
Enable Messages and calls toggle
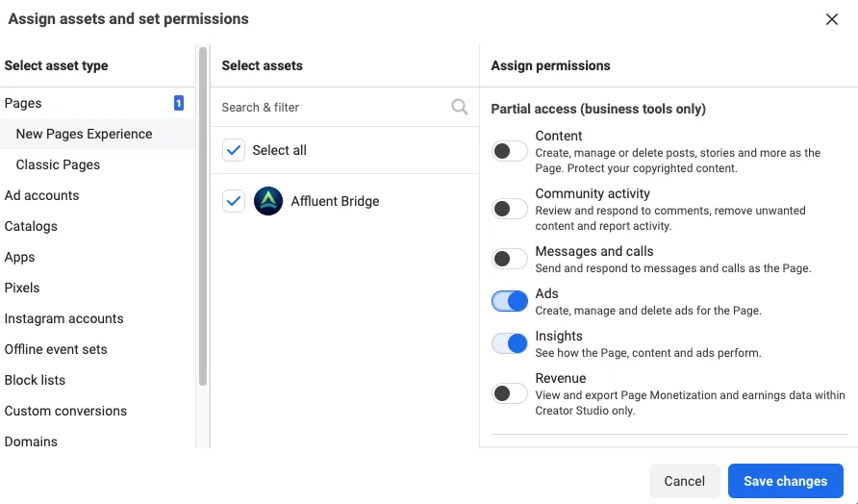coord(510,259)
